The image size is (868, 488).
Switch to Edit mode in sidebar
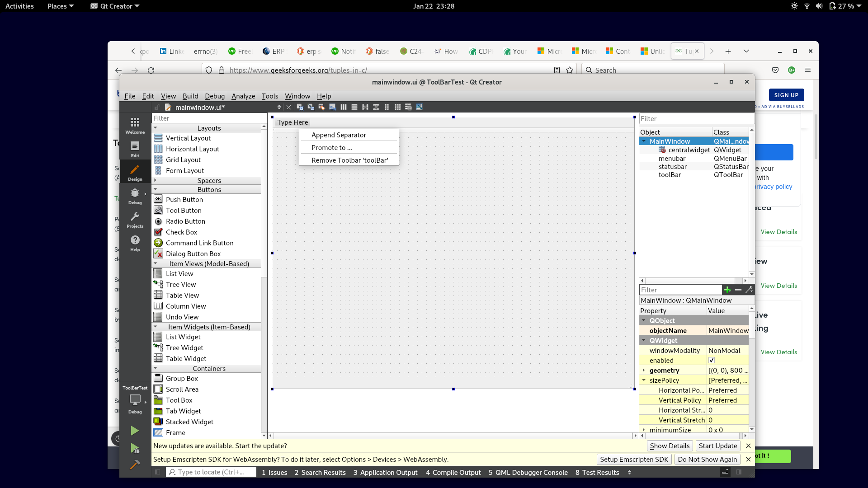click(135, 149)
